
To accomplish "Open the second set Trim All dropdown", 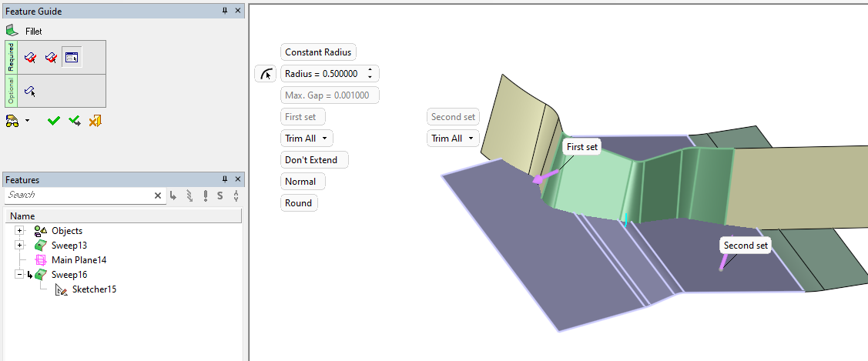I will tap(453, 139).
